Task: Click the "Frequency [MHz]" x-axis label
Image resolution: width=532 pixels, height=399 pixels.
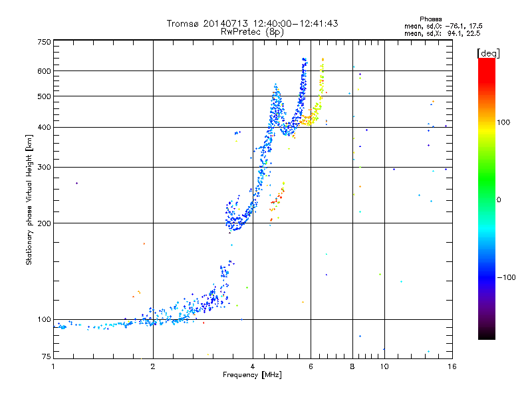Action: tap(252, 375)
